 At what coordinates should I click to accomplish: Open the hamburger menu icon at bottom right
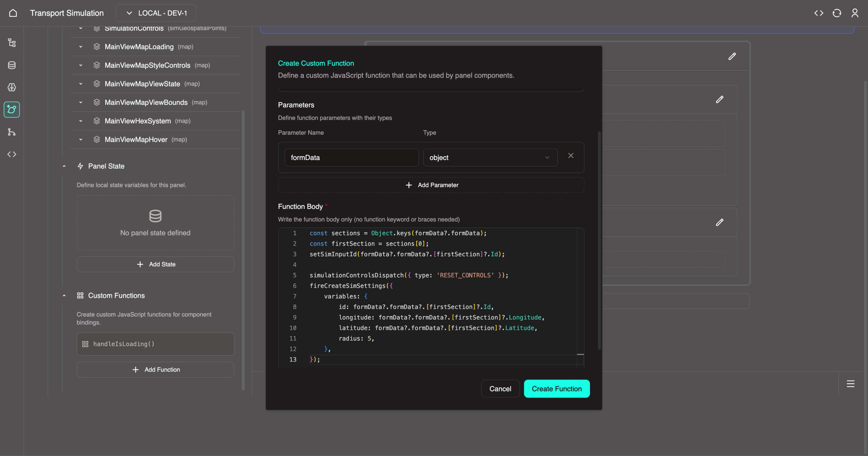850,383
